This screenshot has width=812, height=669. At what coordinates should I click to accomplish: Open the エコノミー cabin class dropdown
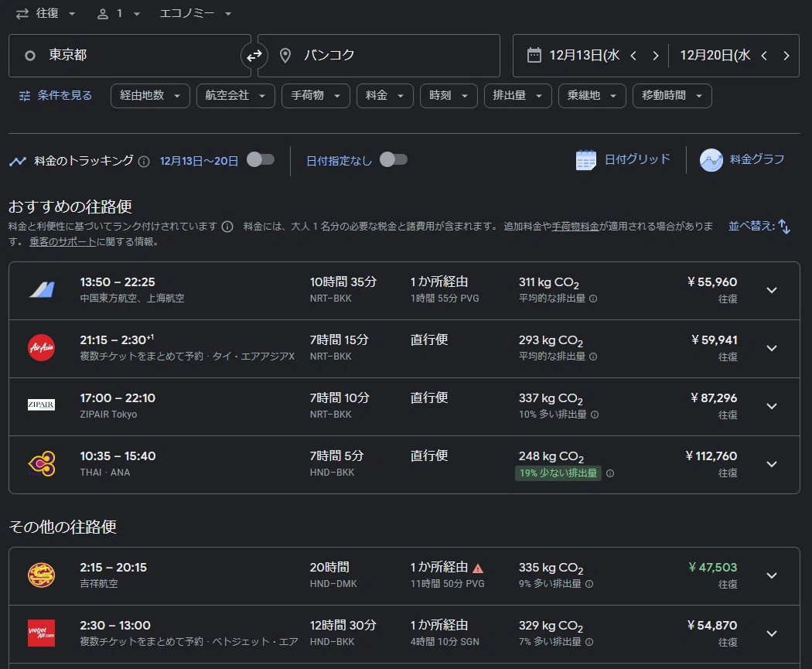click(195, 13)
